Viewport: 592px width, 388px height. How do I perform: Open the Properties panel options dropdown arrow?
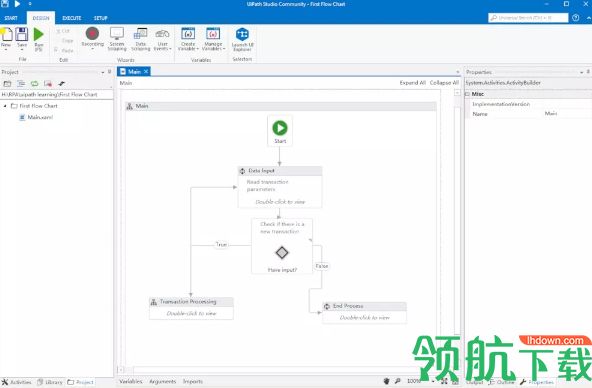(x=581, y=72)
